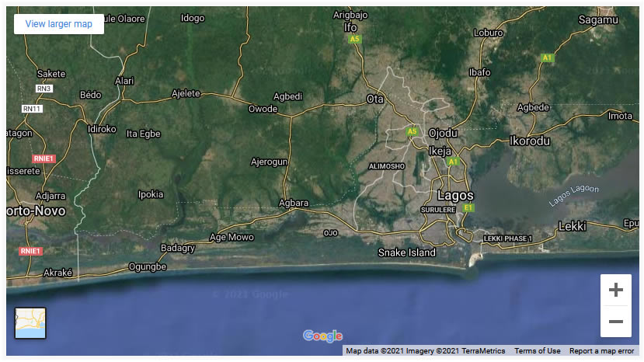Click the Google logo at bottom
This screenshot has width=644, height=362.
pos(322,336)
